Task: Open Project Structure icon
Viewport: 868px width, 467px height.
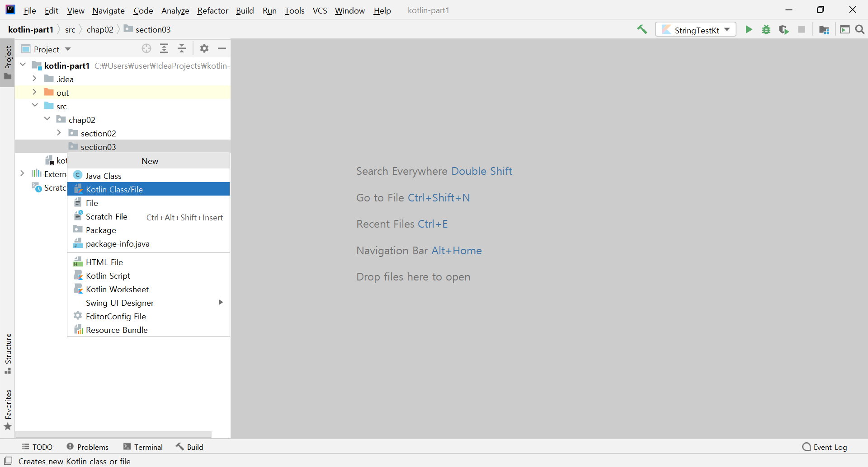Action: [x=824, y=30]
